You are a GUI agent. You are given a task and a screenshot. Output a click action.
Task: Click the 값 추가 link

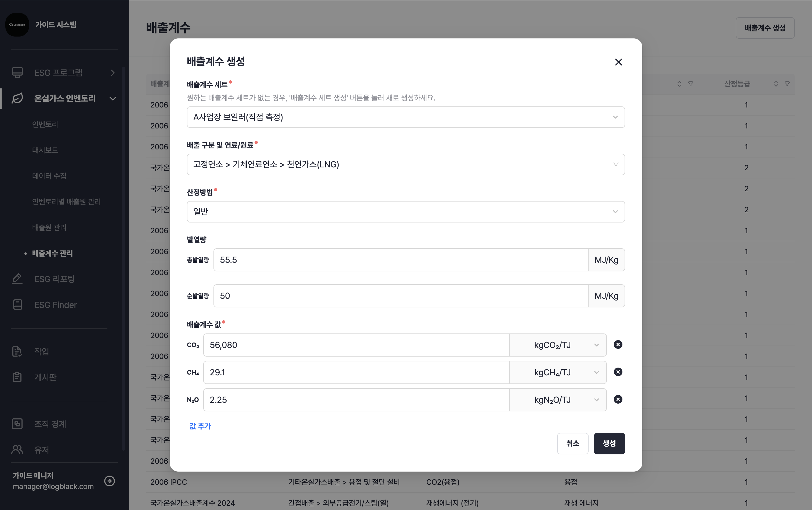[x=200, y=426]
